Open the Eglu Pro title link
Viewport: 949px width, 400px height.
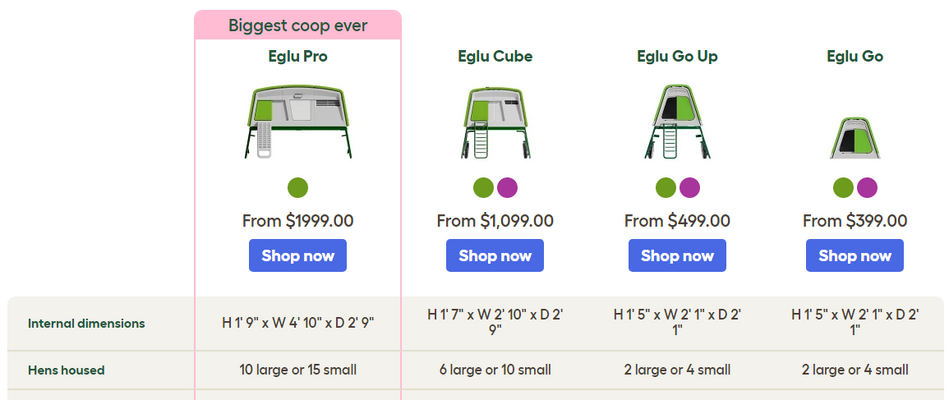pyautogui.click(x=298, y=56)
